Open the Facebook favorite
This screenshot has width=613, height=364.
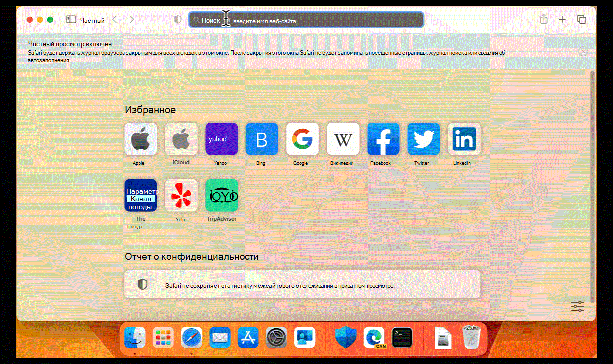click(383, 139)
